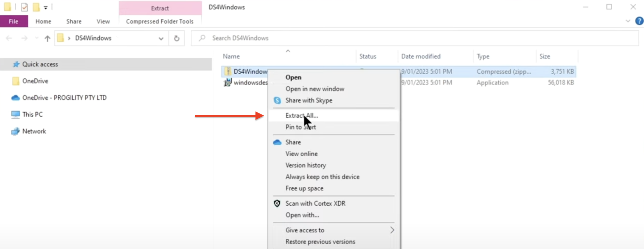Screen dimensions: 644x249
Task: Click the folder icon in title bar
Action: point(7,7)
